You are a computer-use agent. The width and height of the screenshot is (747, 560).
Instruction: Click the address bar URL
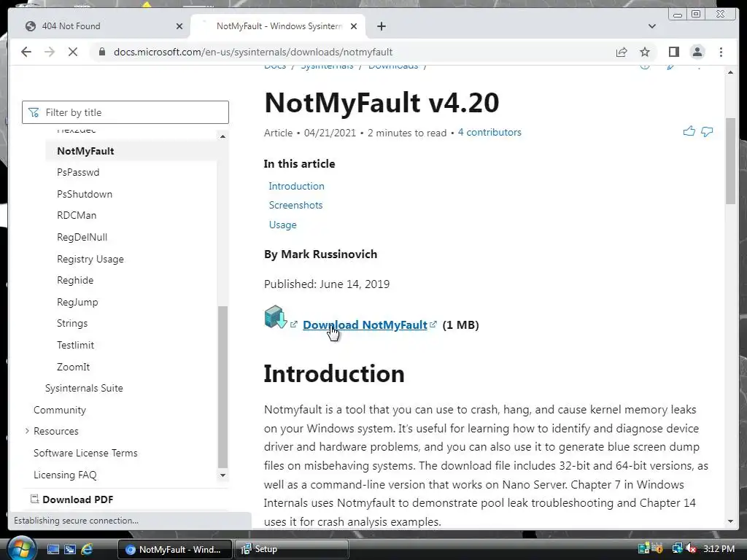[253, 52]
